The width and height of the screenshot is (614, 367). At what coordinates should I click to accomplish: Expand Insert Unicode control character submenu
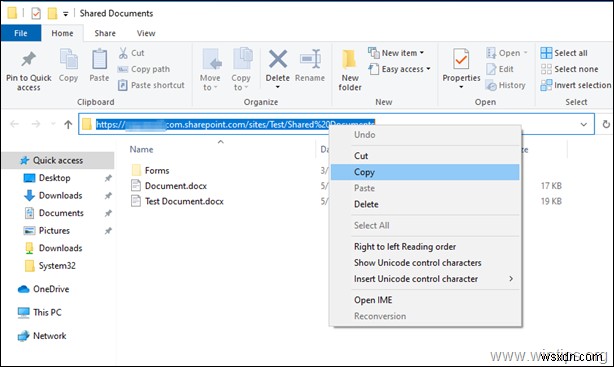511,278
